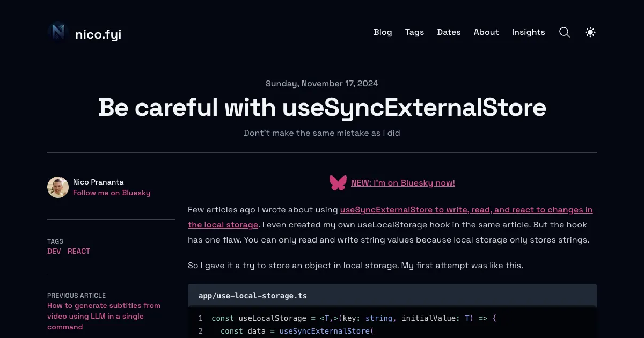The height and width of the screenshot is (338, 644).
Task: Click Nico Prananta's profile avatar
Action: [58, 187]
